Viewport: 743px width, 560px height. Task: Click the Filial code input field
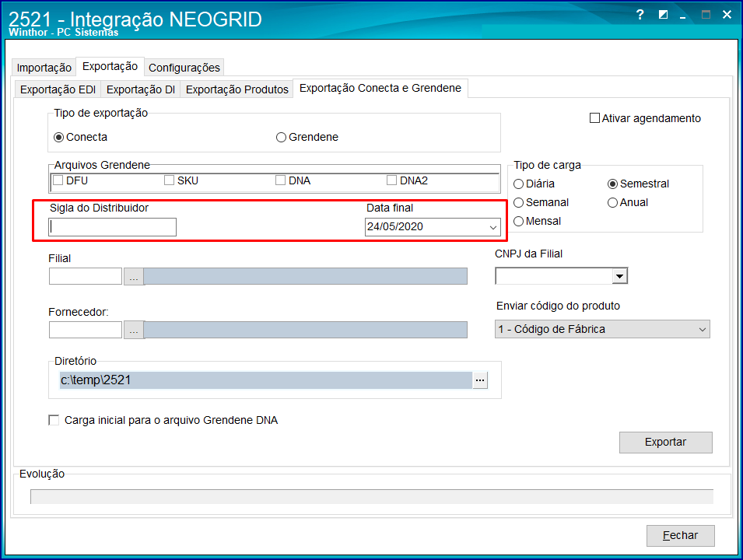point(86,276)
